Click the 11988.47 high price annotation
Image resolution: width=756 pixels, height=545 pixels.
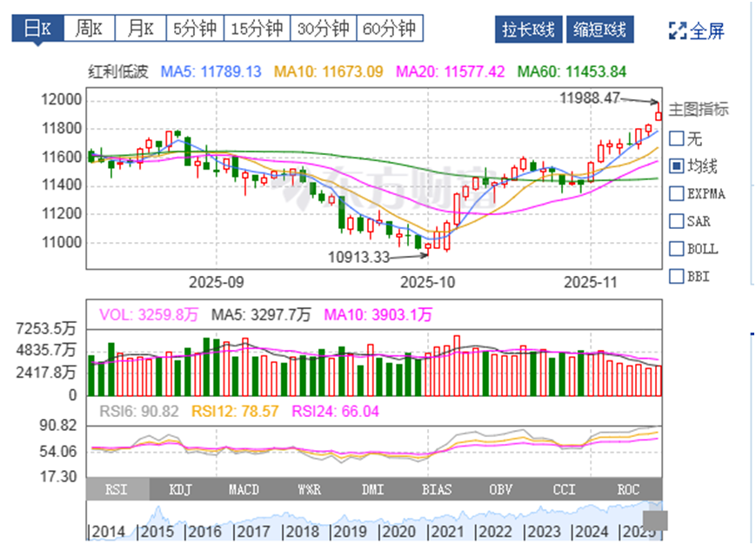click(590, 98)
